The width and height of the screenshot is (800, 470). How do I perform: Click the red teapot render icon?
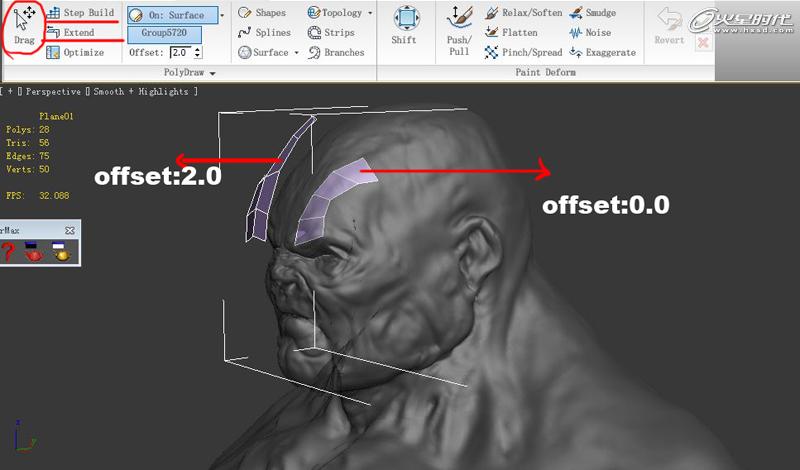(x=34, y=252)
